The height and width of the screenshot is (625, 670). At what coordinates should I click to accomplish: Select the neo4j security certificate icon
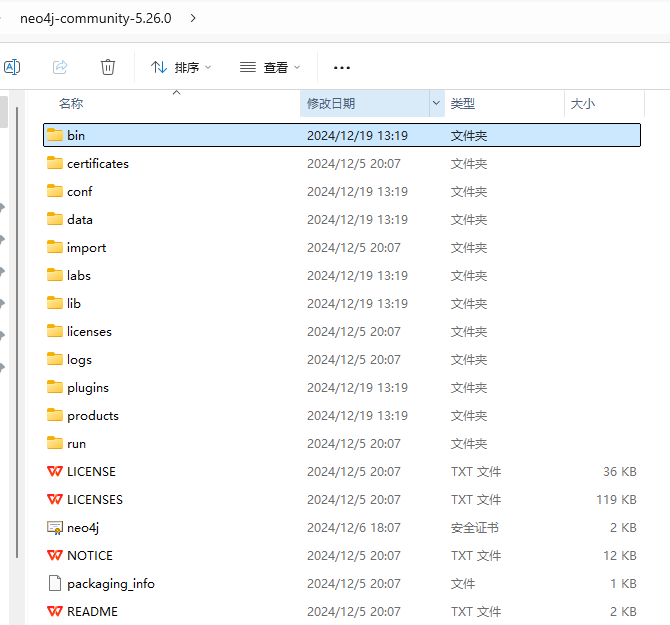coord(55,528)
